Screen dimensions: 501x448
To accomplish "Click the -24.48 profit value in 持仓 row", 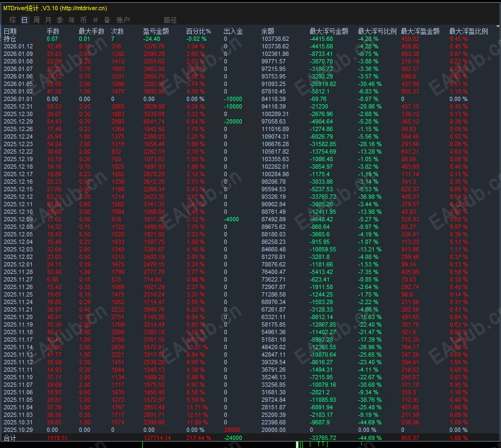I will pos(152,39).
